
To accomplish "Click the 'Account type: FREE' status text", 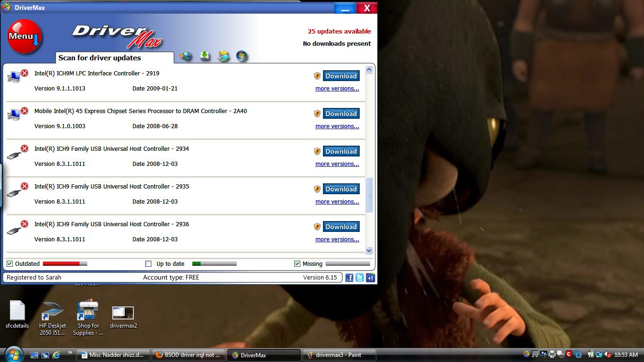I will coord(171,277).
